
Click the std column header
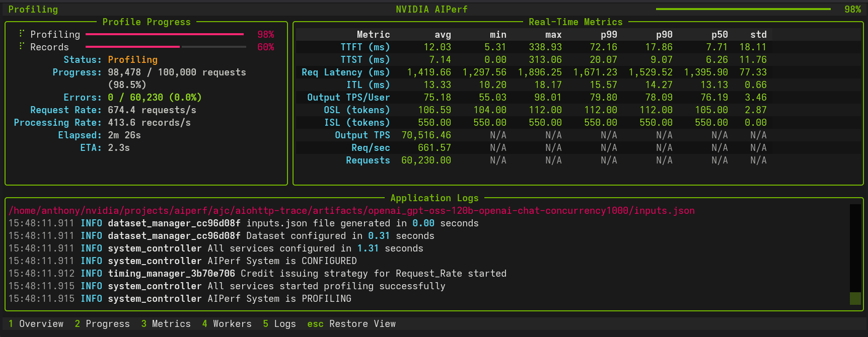[x=758, y=35]
